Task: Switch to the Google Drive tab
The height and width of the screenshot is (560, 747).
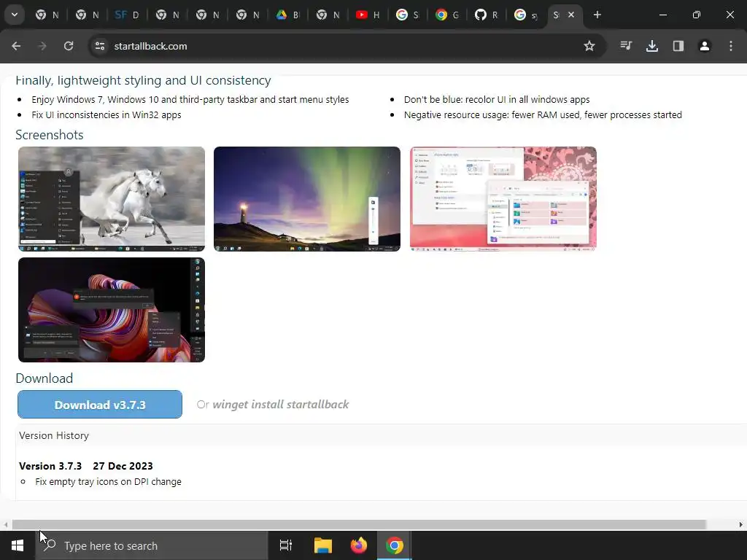Action: pos(287,15)
